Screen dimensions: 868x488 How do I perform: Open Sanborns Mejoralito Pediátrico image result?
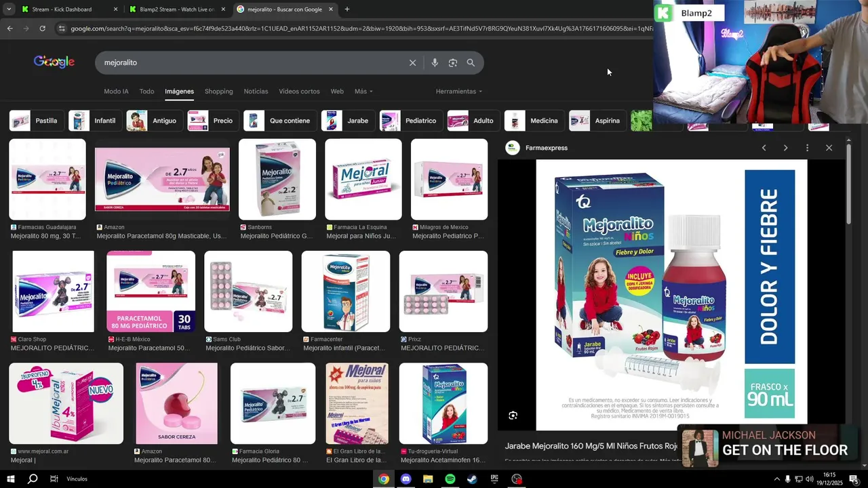click(277, 180)
